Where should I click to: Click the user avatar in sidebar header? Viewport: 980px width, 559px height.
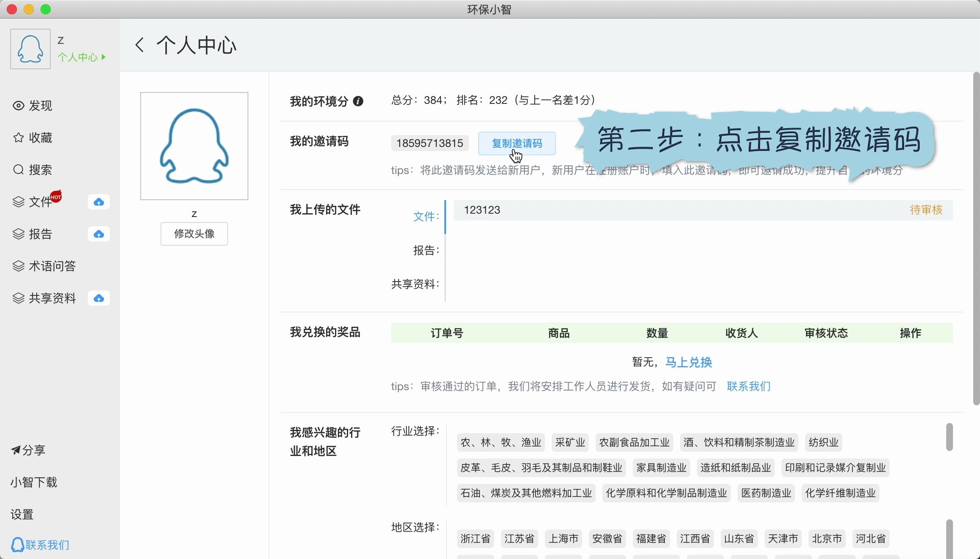click(30, 49)
